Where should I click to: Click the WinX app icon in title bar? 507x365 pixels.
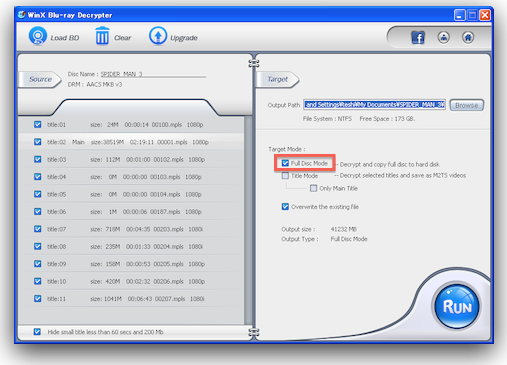[22, 15]
